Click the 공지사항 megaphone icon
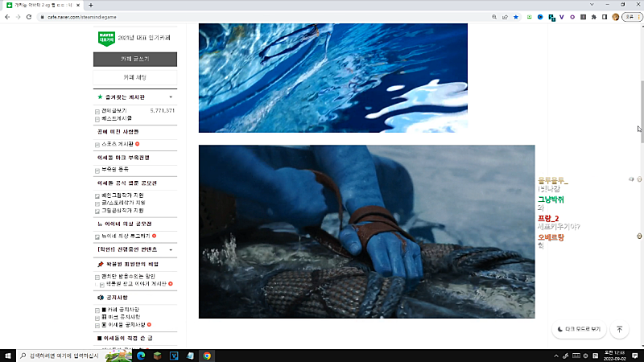The height and width of the screenshot is (362, 644). click(x=100, y=298)
